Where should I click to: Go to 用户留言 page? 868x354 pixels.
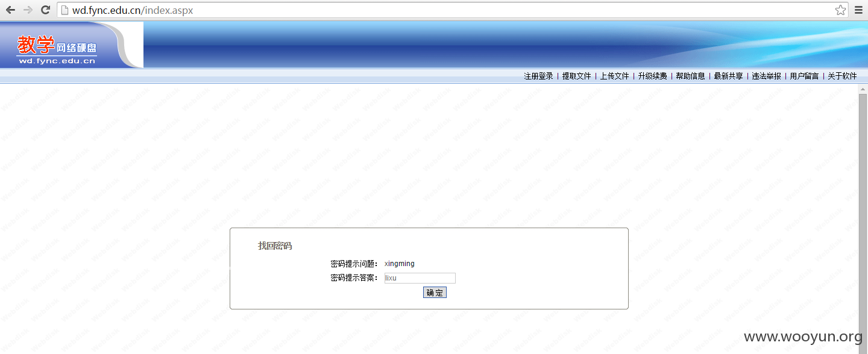click(x=805, y=76)
